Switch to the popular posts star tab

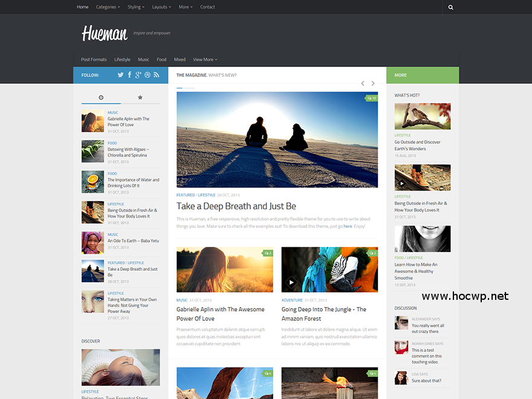(140, 97)
